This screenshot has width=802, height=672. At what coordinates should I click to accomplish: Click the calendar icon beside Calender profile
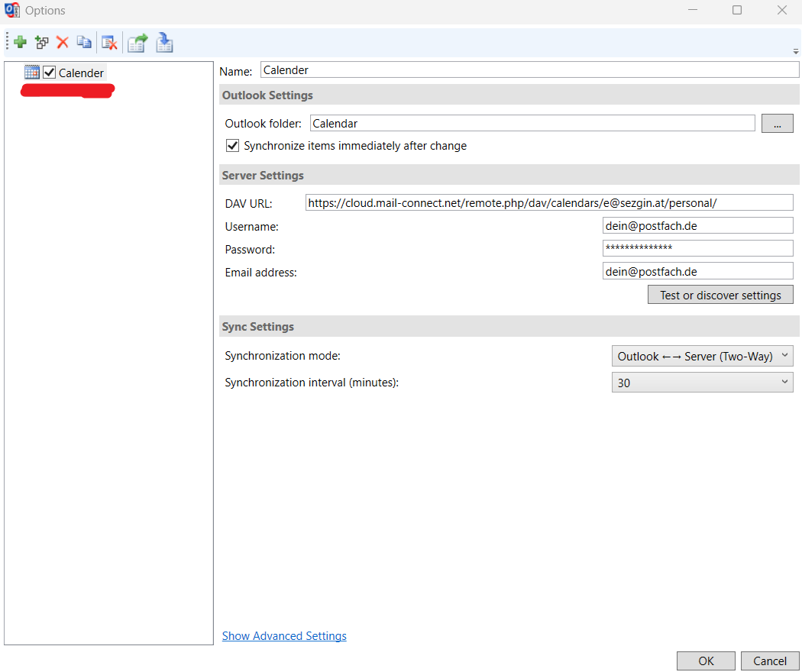coord(32,73)
